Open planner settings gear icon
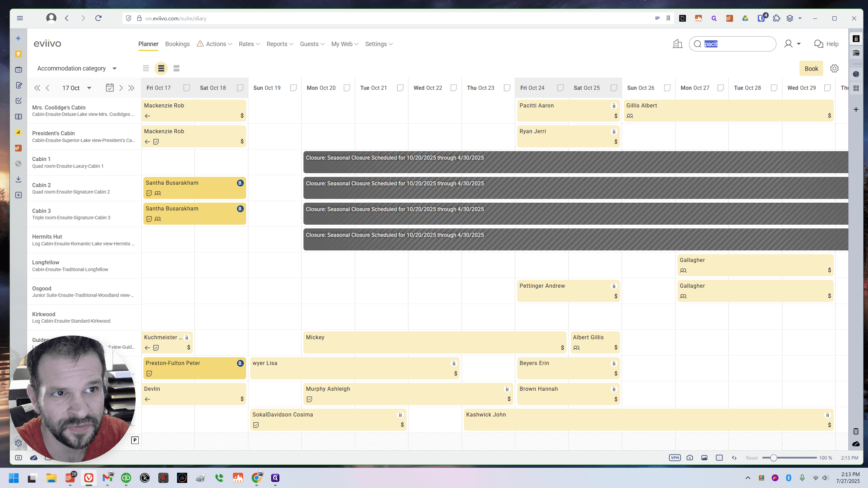This screenshot has height=488, width=868. point(834,68)
